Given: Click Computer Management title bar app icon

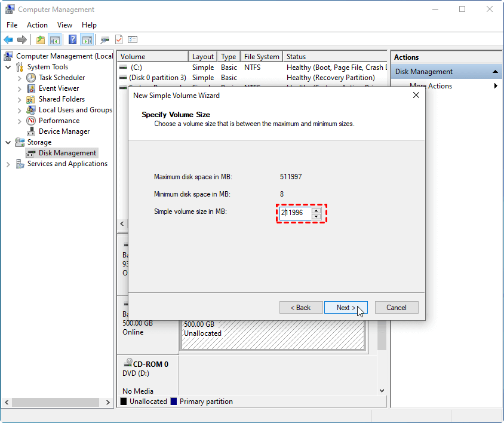Looking at the screenshot, I should [10, 10].
